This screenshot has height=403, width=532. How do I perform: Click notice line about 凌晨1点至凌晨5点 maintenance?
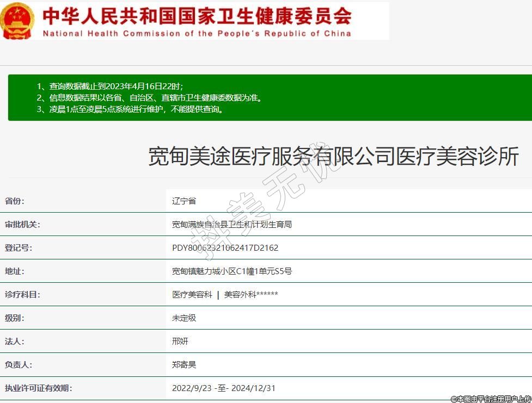click(x=130, y=109)
